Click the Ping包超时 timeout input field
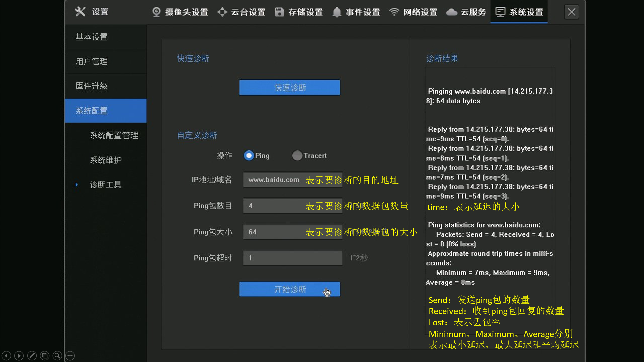644x362 pixels. pos(292,258)
